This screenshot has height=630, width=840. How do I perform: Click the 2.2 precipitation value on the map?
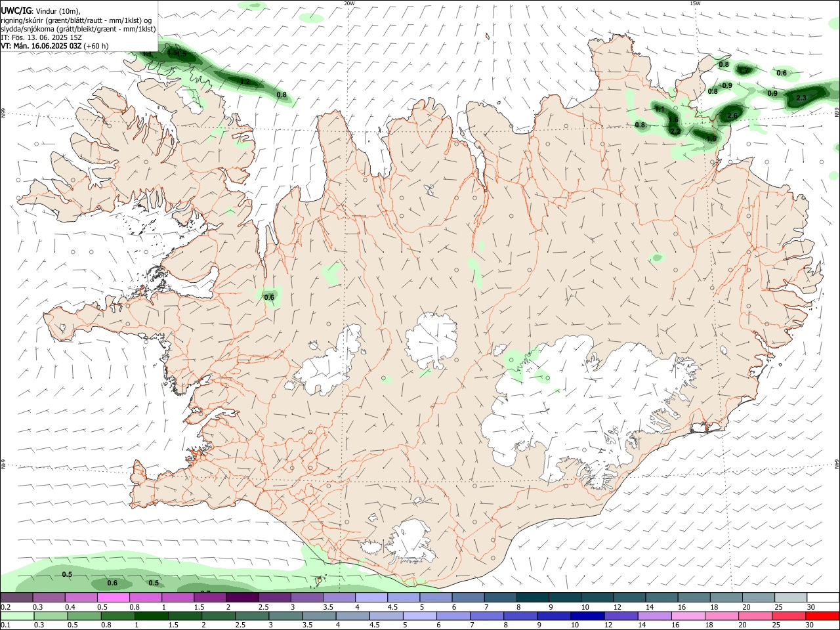(675, 131)
